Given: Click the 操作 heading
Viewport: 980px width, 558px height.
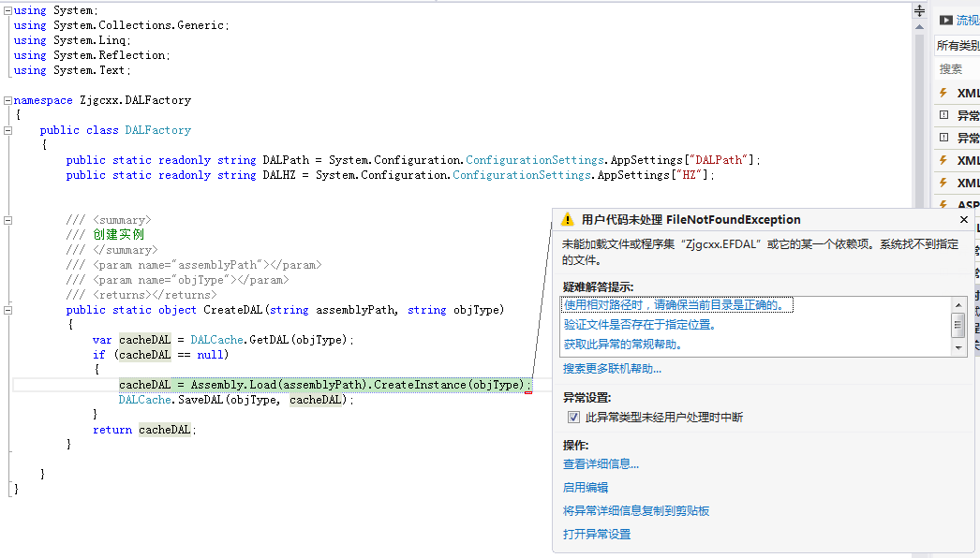Looking at the screenshot, I should pos(575,445).
